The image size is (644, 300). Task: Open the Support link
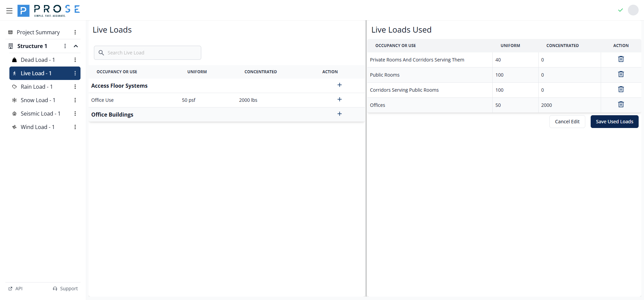coord(65,289)
